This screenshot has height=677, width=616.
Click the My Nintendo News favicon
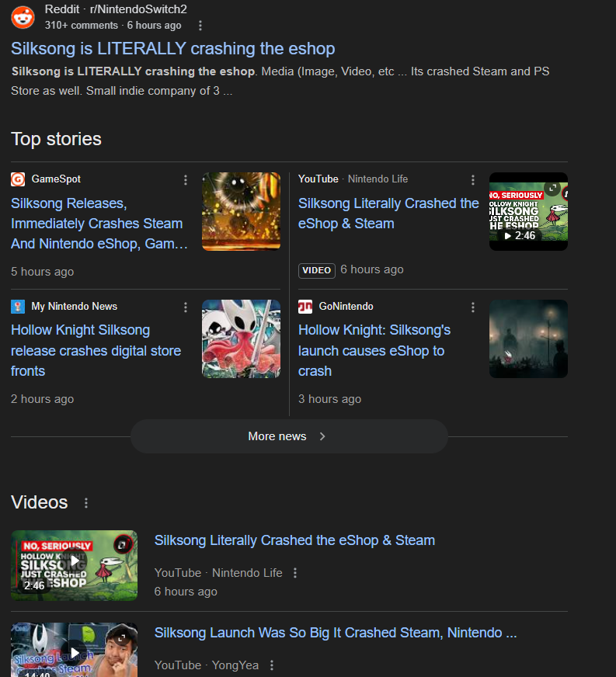tap(18, 307)
